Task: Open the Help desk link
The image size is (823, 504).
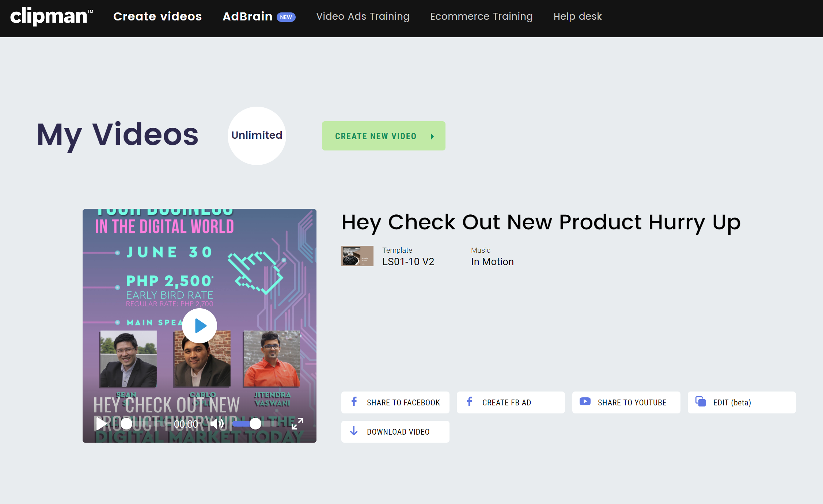Action: (577, 16)
